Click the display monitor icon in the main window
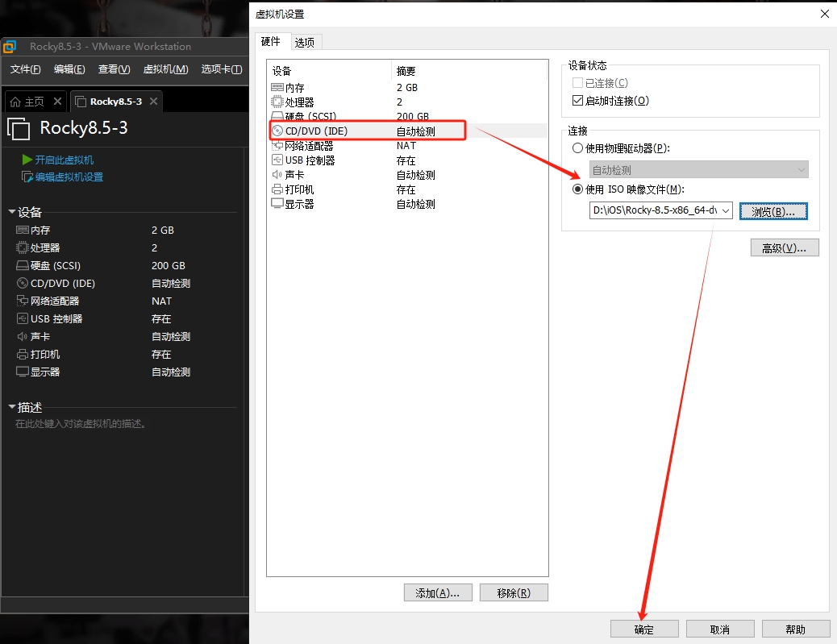Screen dimensions: 837x644 point(23,372)
